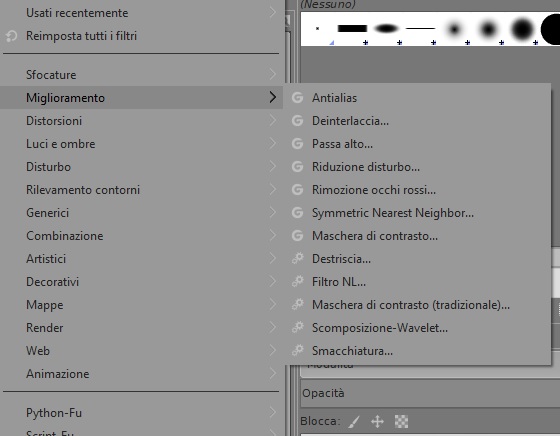
Task: Select the Miglioramento menu entry
Action: click(141, 97)
